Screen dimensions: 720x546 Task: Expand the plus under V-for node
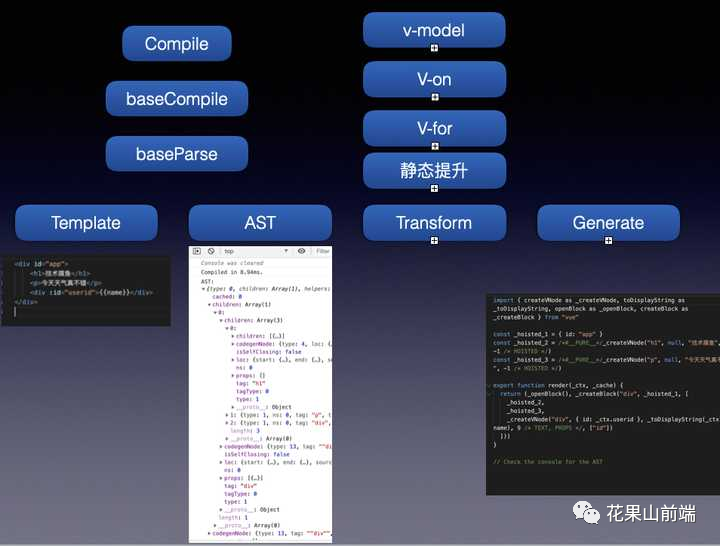(x=435, y=146)
